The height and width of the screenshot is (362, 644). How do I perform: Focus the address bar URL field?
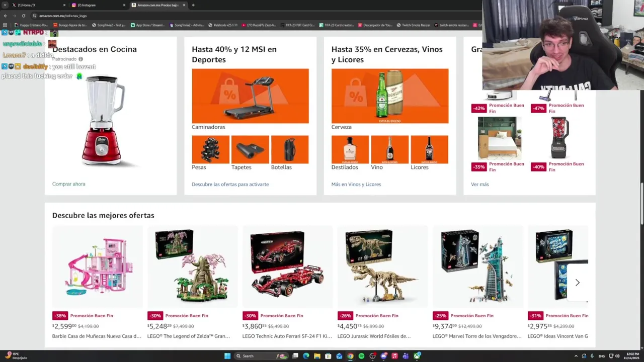[x=252, y=16]
